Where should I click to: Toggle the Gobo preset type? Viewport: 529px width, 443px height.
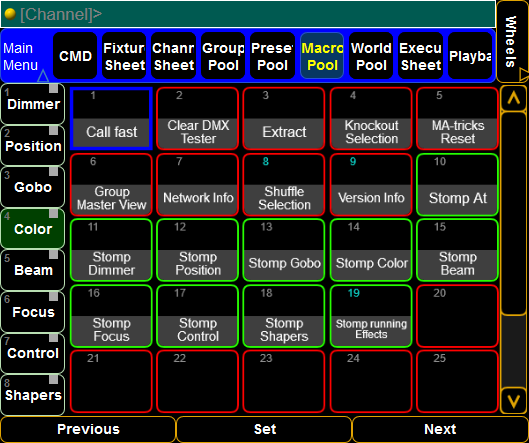click(33, 187)
